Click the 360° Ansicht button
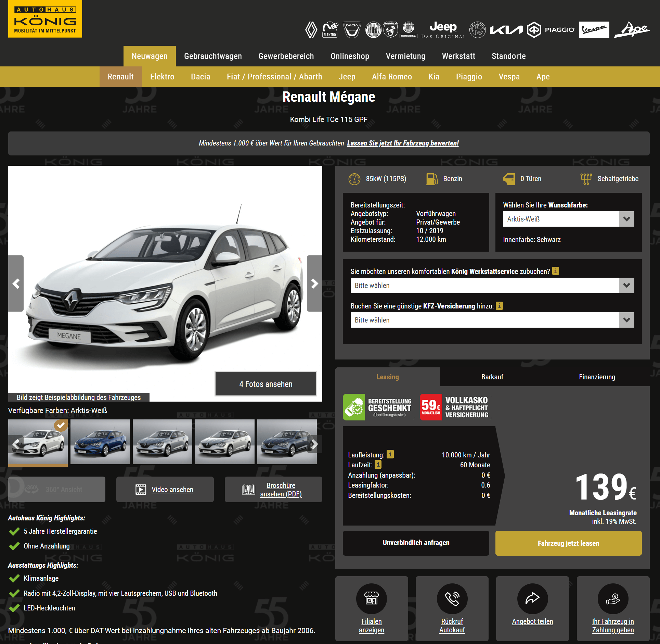 (x=57, y=490)
